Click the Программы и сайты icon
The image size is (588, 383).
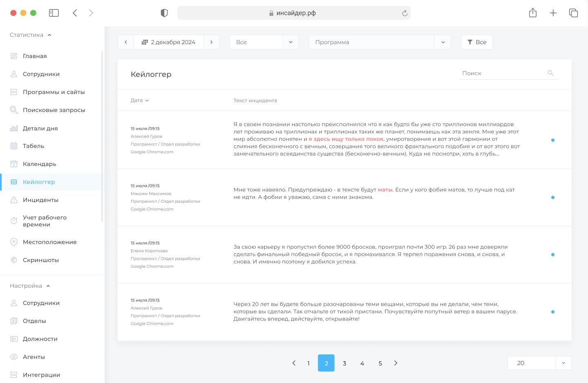point(14,92)
